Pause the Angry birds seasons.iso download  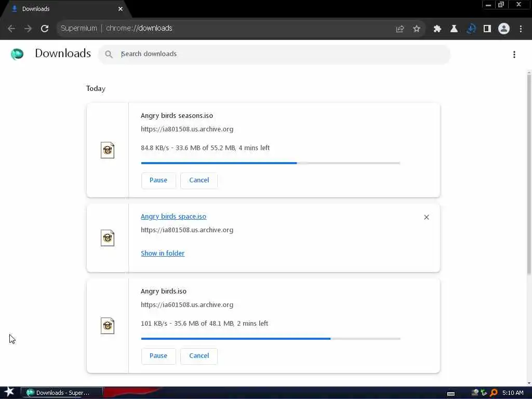[158, 180]
